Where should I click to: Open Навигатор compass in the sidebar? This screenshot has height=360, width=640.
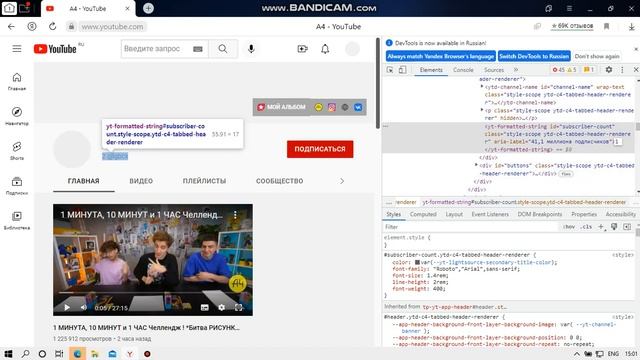pos(17,116)
